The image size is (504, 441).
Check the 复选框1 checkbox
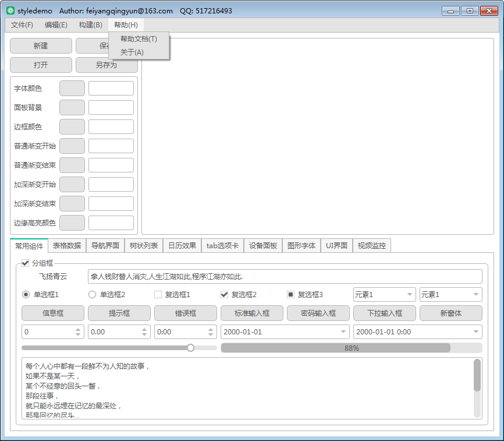point(158,295)
